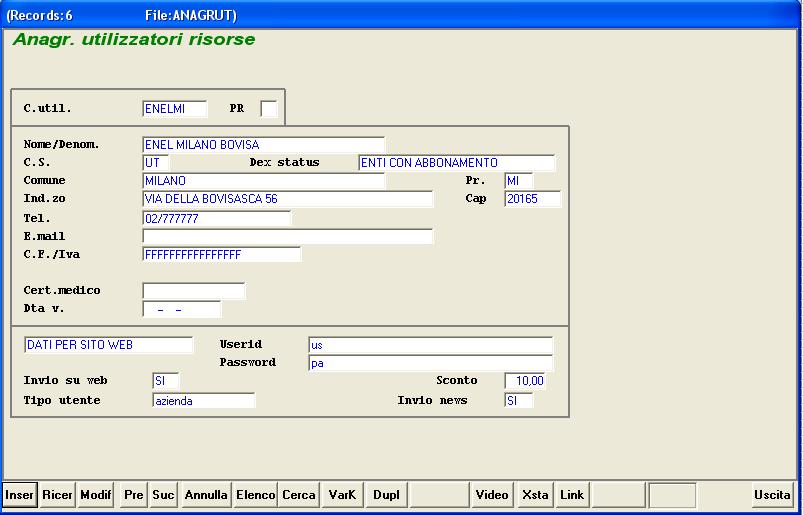Click the empty E.mail field

pos(287,237)
